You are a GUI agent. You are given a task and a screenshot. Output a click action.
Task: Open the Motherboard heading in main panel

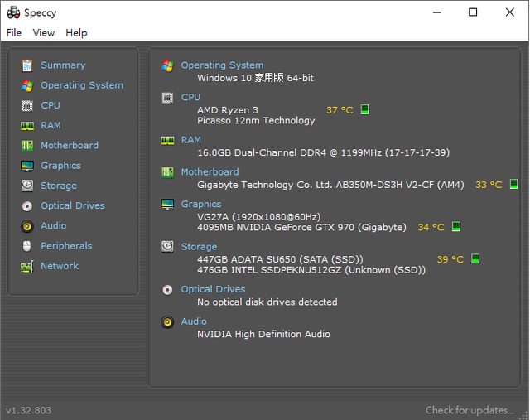pos(210,172)
